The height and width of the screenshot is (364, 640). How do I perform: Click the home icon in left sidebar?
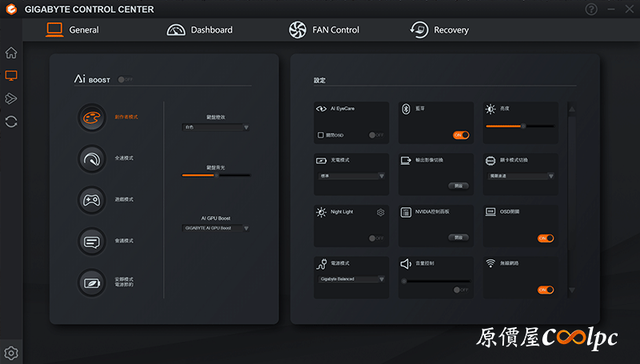[x=11, y=53]
